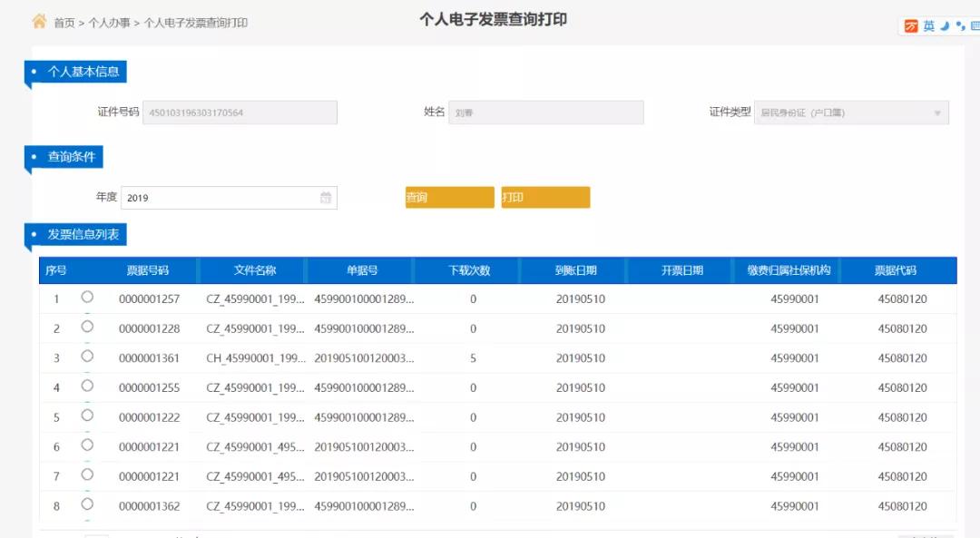
Task: Click the 下载次数 column header
Action: [x=469, y=270]
